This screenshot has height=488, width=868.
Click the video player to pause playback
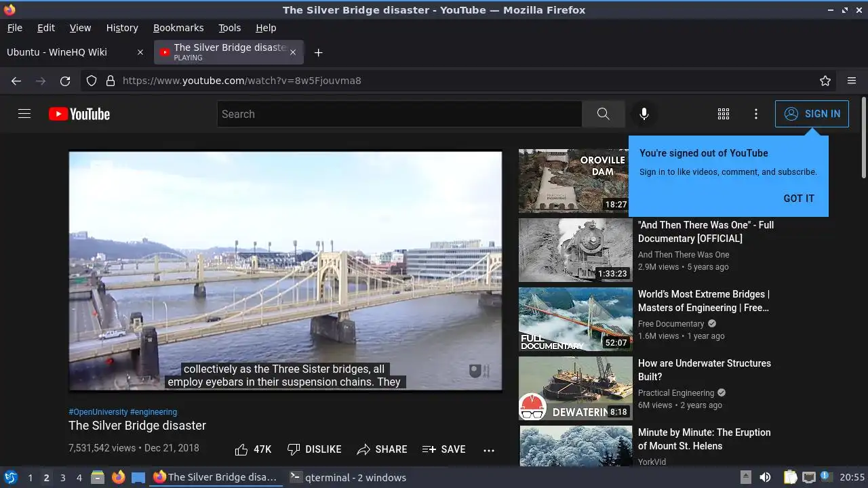(285, 270)
